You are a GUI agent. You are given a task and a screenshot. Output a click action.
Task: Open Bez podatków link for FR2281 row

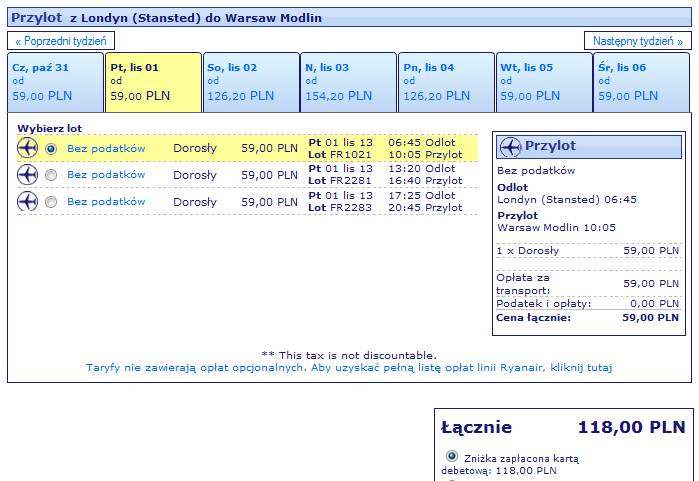tap(106, 175)
